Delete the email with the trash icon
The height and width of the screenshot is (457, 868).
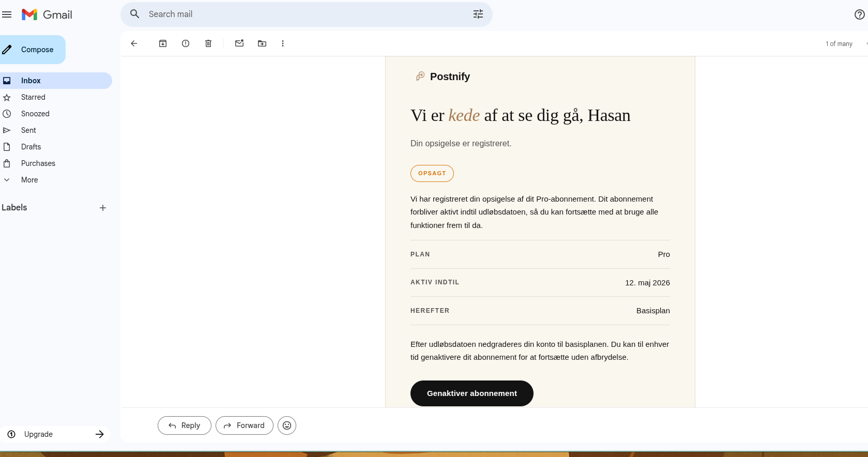[x=208, y=43]
